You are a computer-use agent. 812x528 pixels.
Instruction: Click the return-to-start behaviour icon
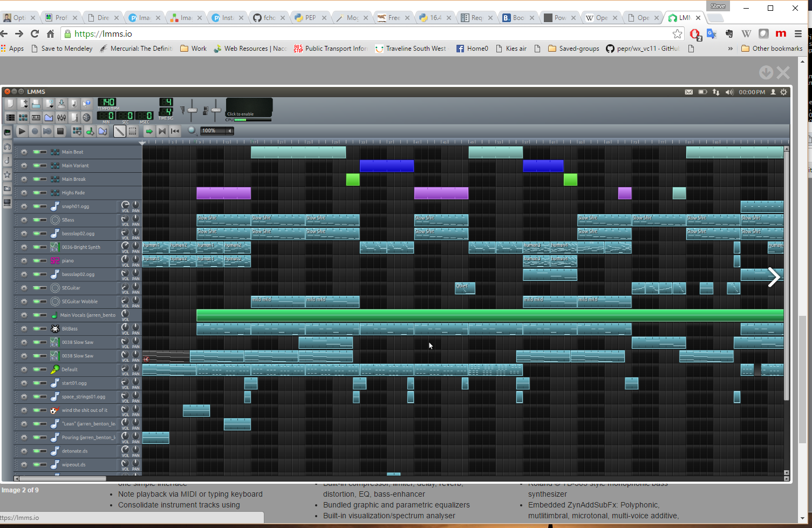[x=175, y=131]
